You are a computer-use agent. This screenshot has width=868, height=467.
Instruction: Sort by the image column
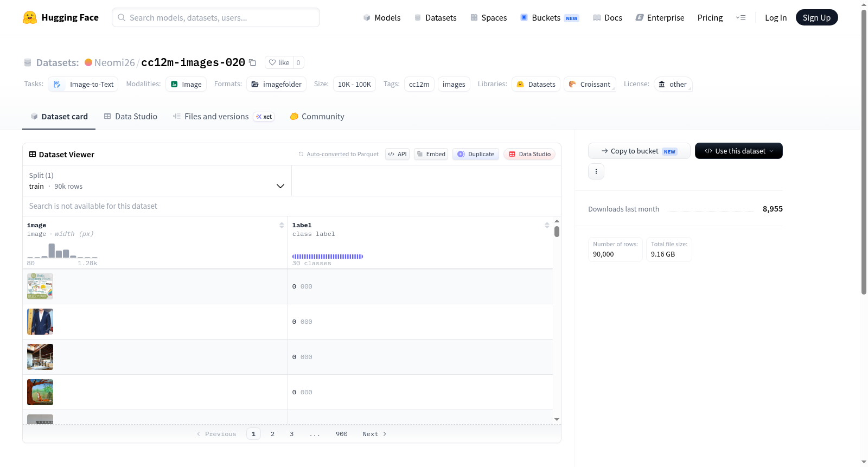point(282,225)
